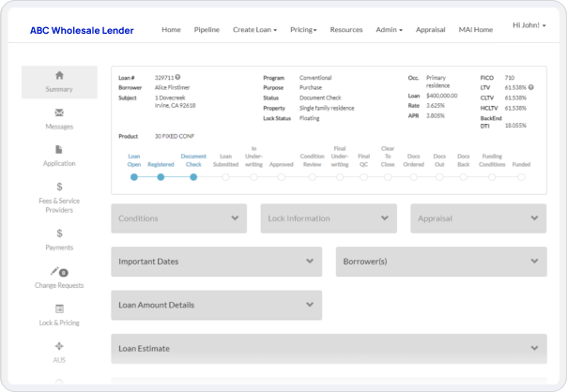Open the Pricing dropdown menu
567x392 pixels.
[x=303, y=30]
